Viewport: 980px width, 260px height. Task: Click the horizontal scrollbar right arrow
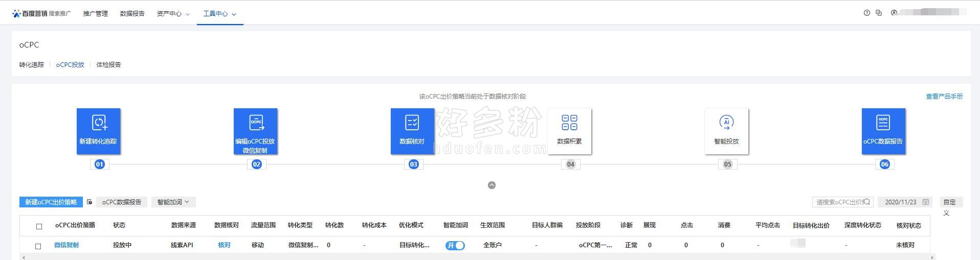(x=931, y=257)
